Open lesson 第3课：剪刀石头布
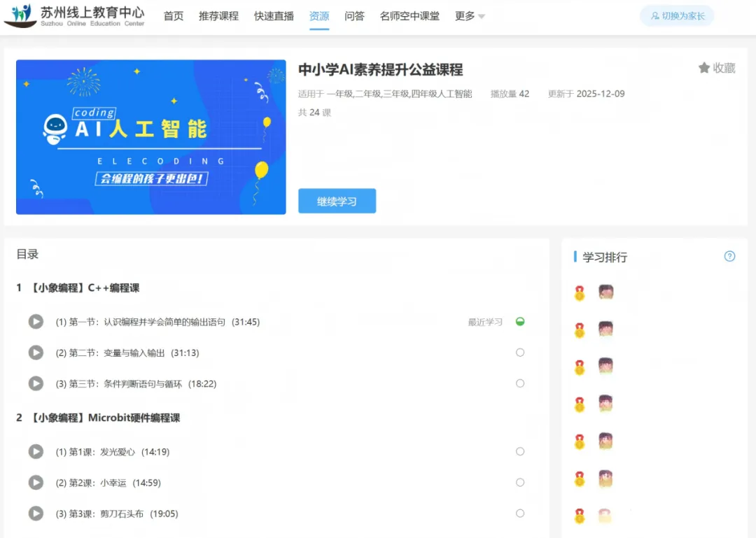 117,514
